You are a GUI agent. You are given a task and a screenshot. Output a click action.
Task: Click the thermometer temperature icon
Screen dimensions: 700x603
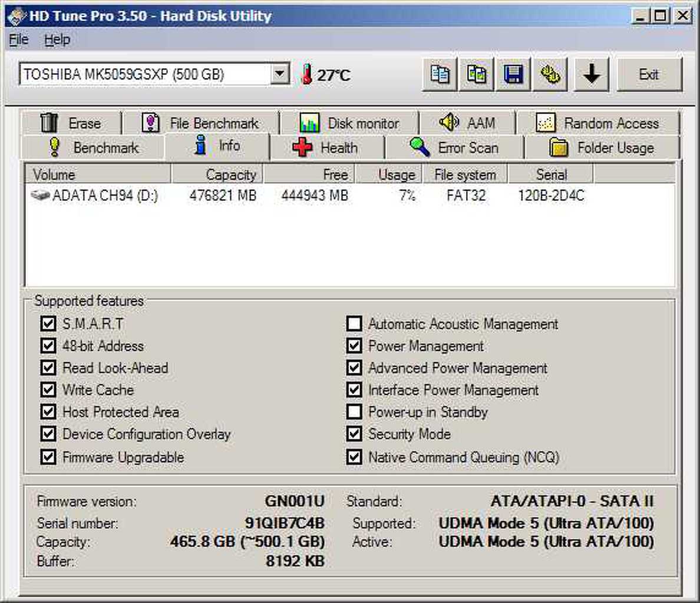point(306,74)
